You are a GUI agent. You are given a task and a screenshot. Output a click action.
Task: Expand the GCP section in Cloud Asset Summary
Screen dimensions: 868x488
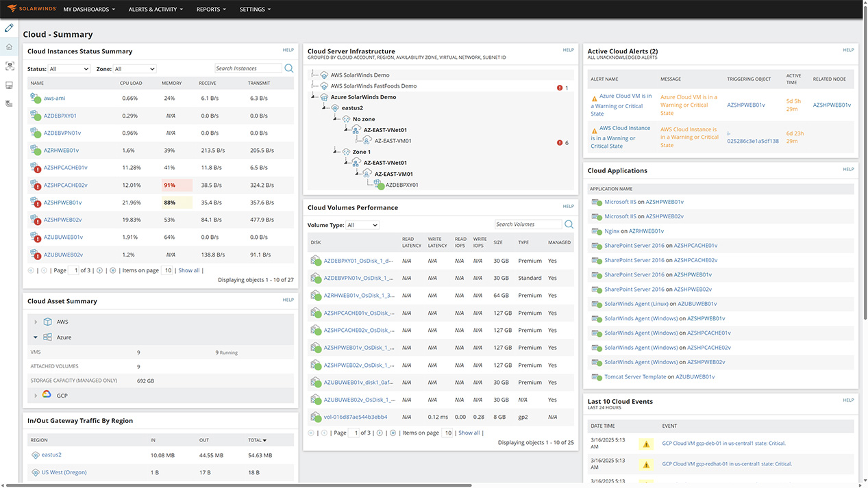[36, 396]
